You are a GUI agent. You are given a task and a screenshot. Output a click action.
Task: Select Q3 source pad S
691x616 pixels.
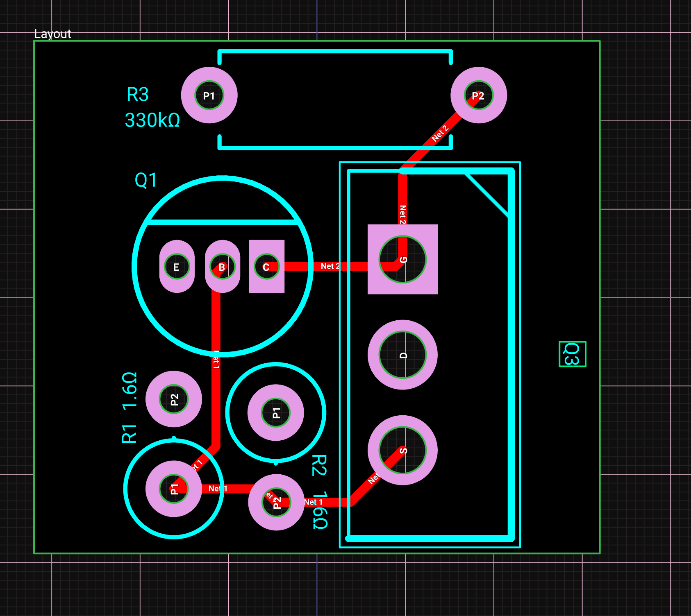click(x=402, y=450)
